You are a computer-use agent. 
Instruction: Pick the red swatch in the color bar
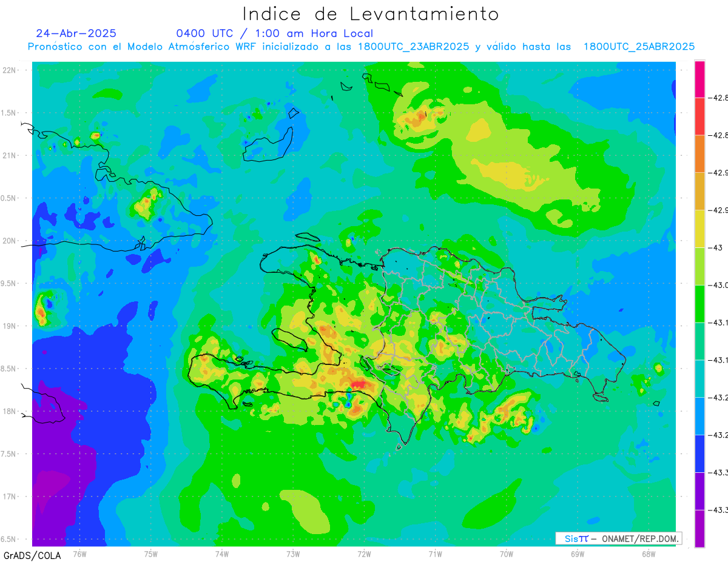(x=699, y=116)
